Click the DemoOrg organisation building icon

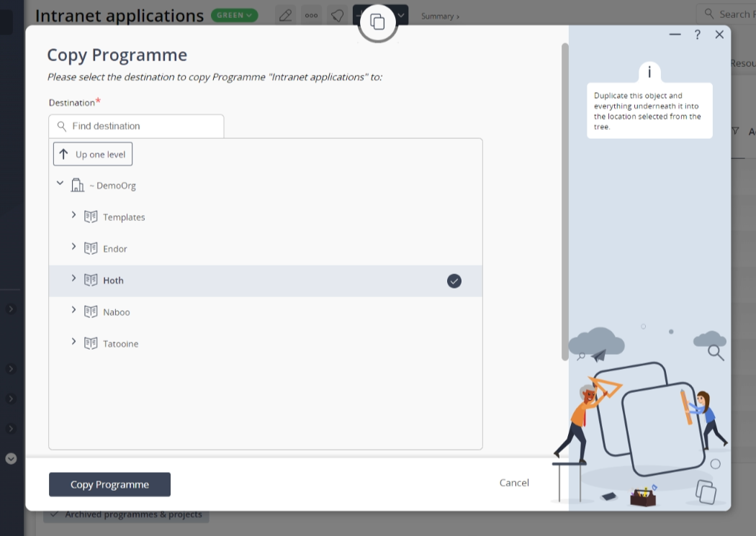pos(77,185)
